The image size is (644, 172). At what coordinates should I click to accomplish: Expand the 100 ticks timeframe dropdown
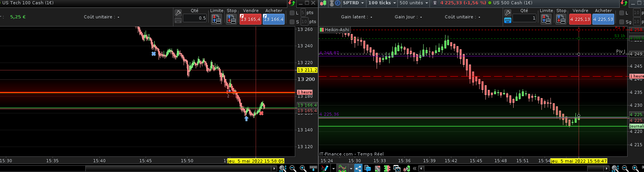(382, 3)
